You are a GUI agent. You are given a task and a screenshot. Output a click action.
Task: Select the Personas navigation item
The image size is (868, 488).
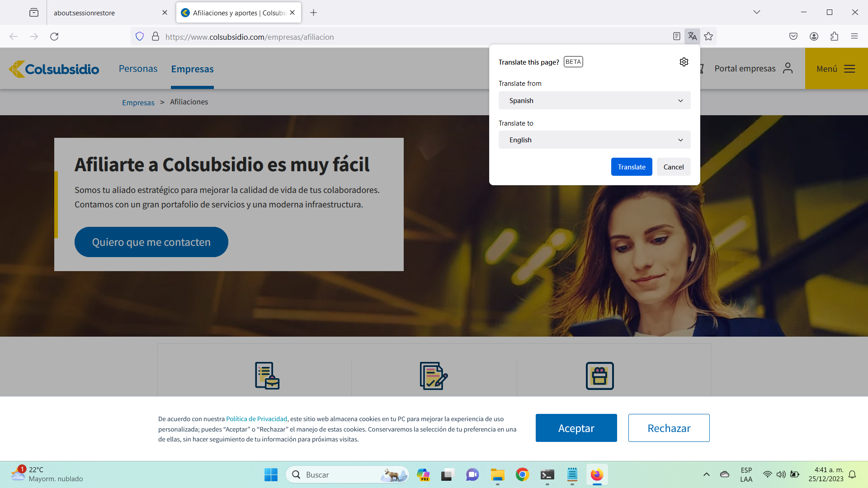[138, 69]
